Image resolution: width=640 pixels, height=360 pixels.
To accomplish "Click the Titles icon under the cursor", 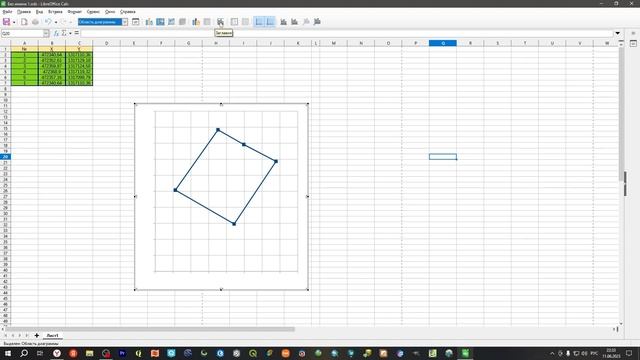I will point(220,22).
